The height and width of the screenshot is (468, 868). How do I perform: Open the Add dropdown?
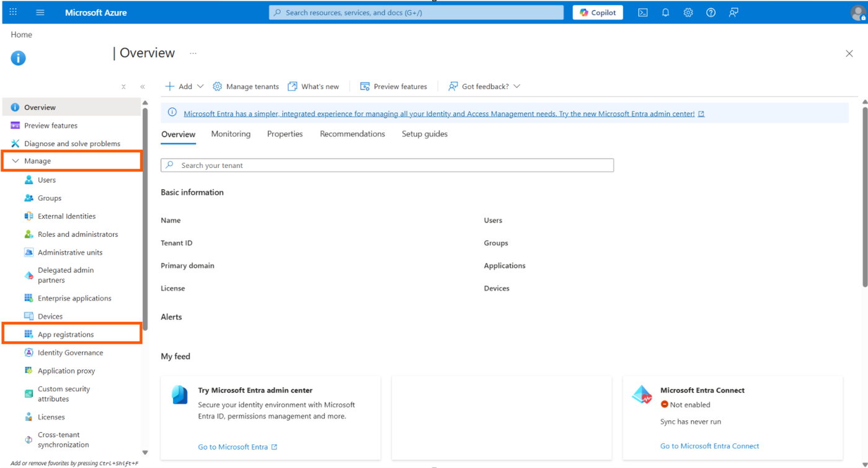(x=184, y=86)
